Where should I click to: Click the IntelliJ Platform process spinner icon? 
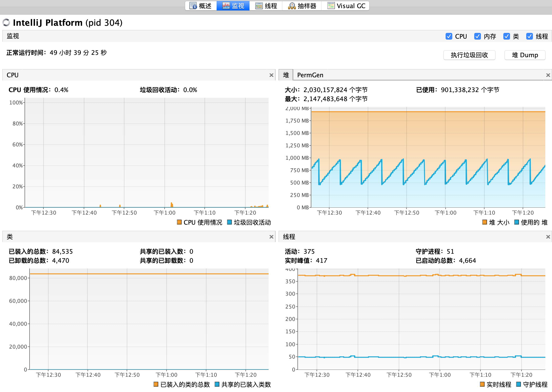(x=6, y=22)
